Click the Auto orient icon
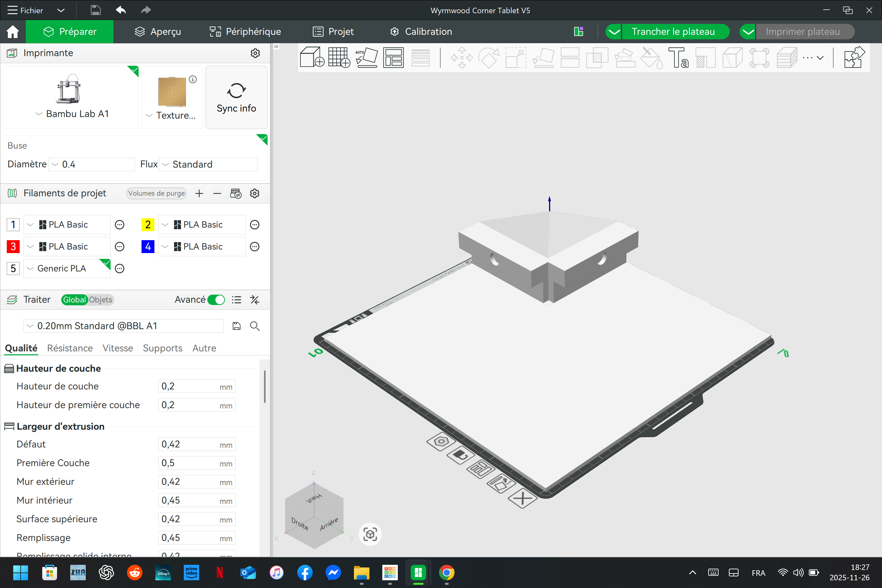The height and width of the screenshot is (588, 882). (367, 57)
